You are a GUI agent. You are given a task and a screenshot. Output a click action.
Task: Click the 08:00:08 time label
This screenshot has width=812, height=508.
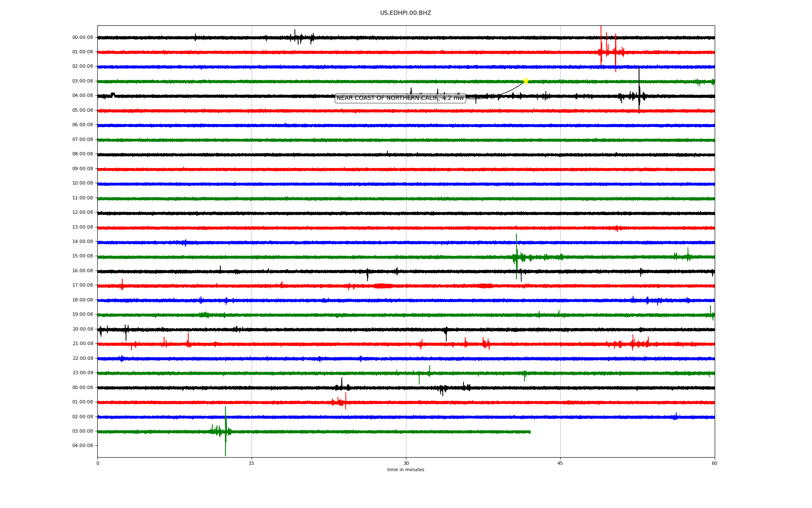(x=82, y=154)
